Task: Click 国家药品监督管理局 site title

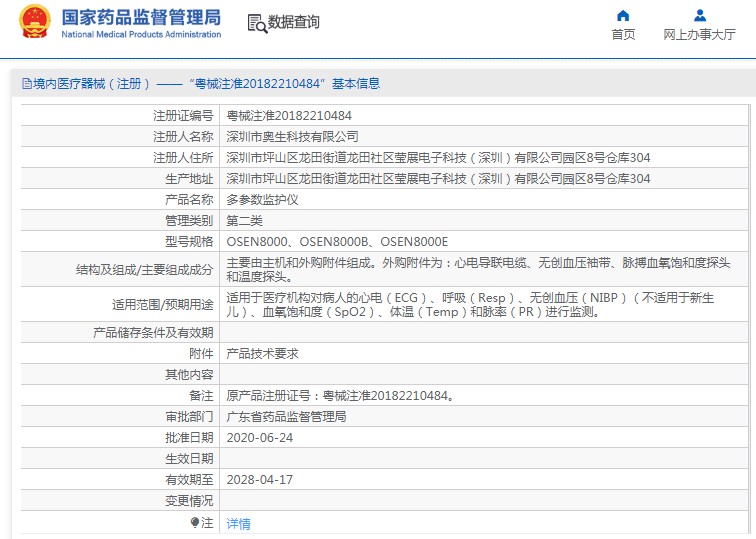Action: pos(141,17)
